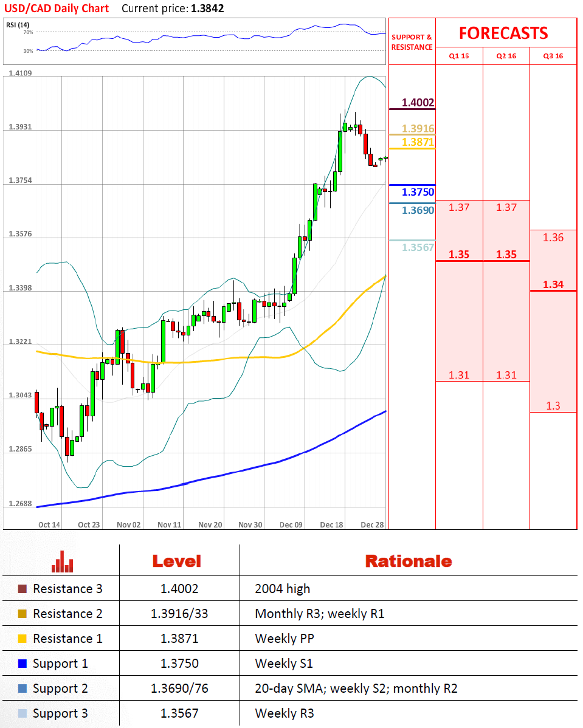
Task: Click the RSI 70% threshold label
Action: [x=29, y=32]
